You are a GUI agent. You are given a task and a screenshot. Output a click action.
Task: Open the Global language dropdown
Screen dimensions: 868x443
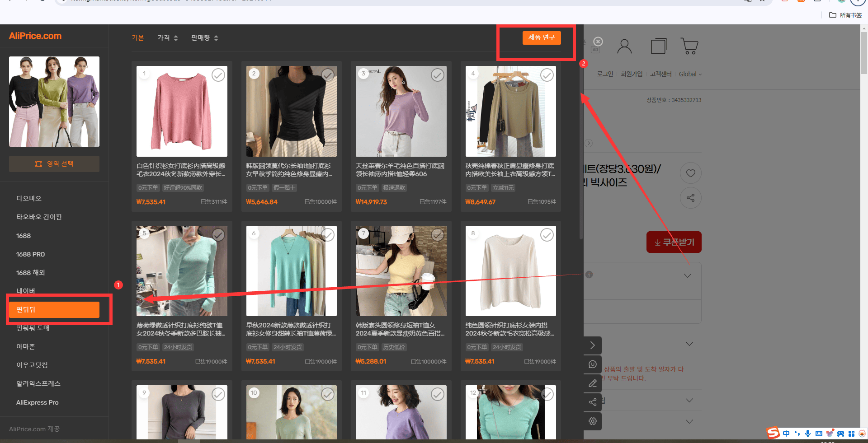[690, 74]
